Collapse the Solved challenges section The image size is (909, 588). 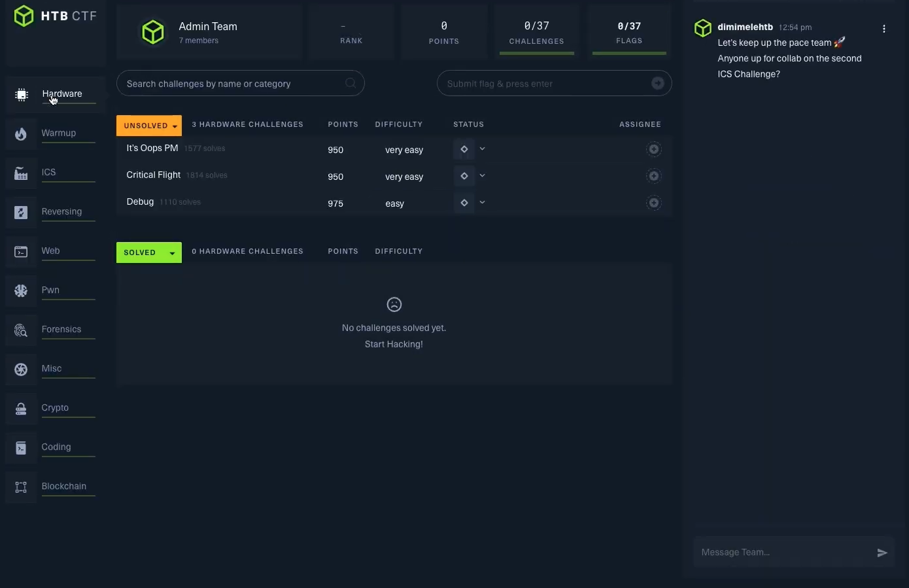(149, 252)
